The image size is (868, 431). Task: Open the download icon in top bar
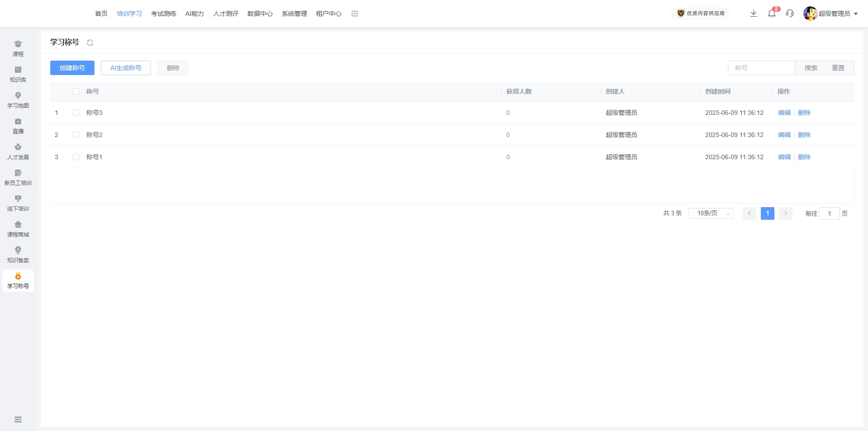coord(753,14)
